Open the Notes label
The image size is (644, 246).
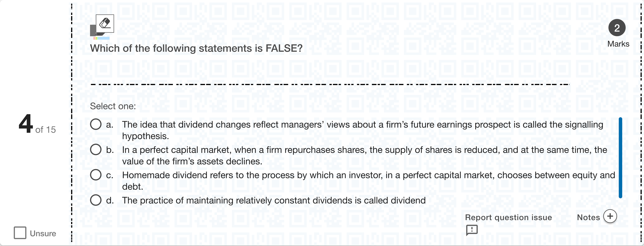[x=588, y=217]
